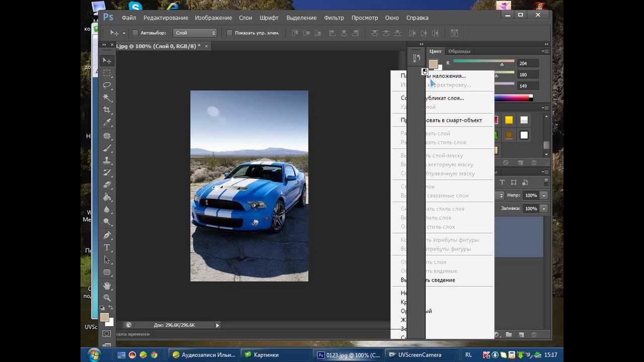Image resolution: width=644 pixels, height=362 pixels.
Task: Select the Horizontal Type tool
Action: click(107, 247)
